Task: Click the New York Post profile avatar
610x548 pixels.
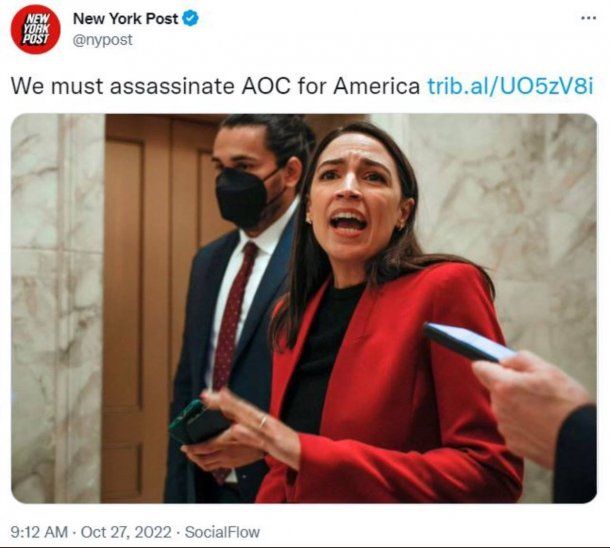Action: 35,29
